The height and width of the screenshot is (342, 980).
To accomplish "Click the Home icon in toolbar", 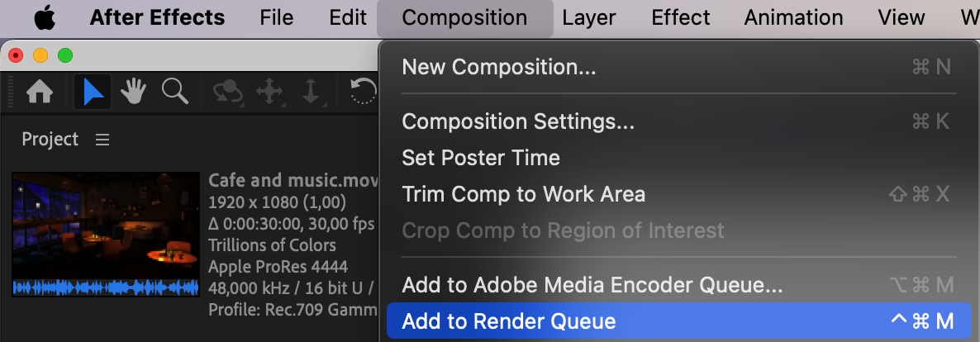I will 40,93.
